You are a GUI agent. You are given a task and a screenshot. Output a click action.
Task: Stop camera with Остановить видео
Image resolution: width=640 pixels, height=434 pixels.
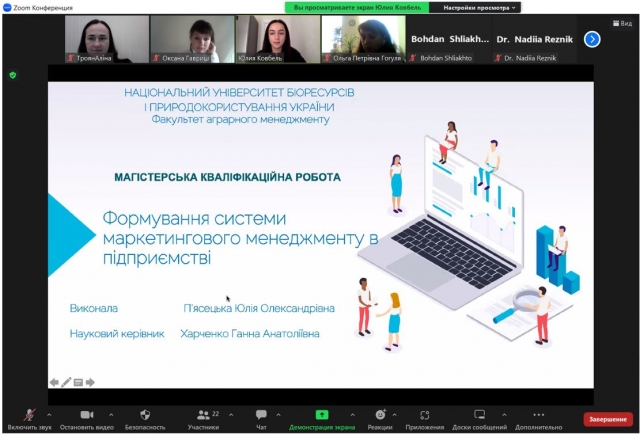click(87, 420)
